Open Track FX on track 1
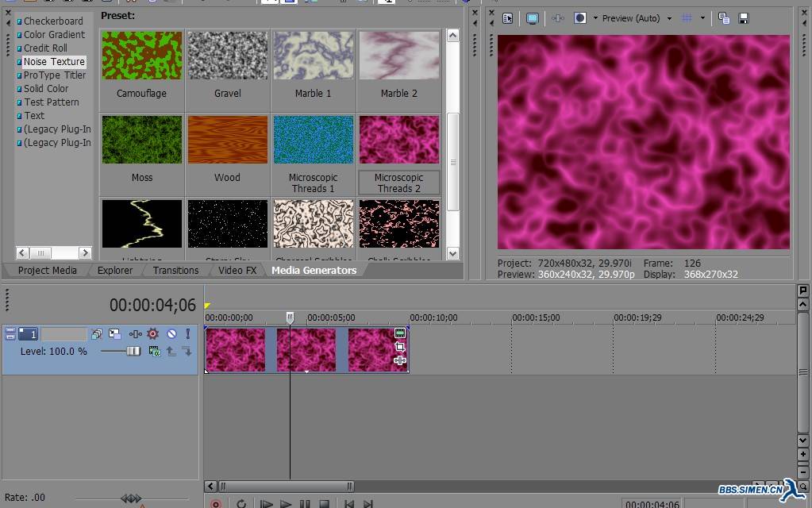Image resolution: width=812 pixels, height=508 pixels. pos(135,334)
